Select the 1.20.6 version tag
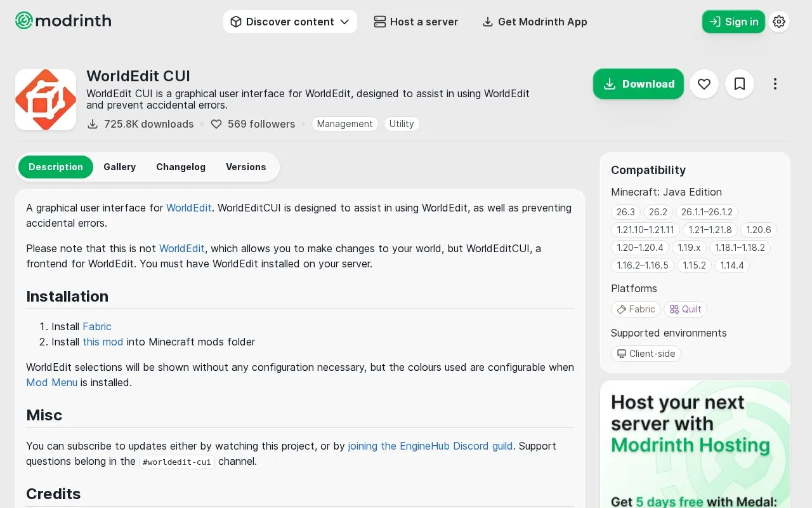 759,230
